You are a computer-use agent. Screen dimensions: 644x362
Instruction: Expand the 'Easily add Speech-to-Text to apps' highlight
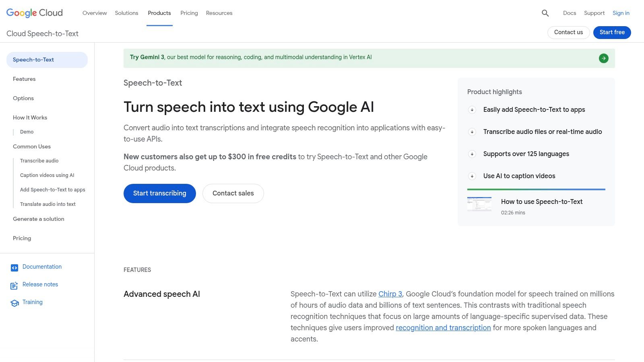(x=472, y=109)
